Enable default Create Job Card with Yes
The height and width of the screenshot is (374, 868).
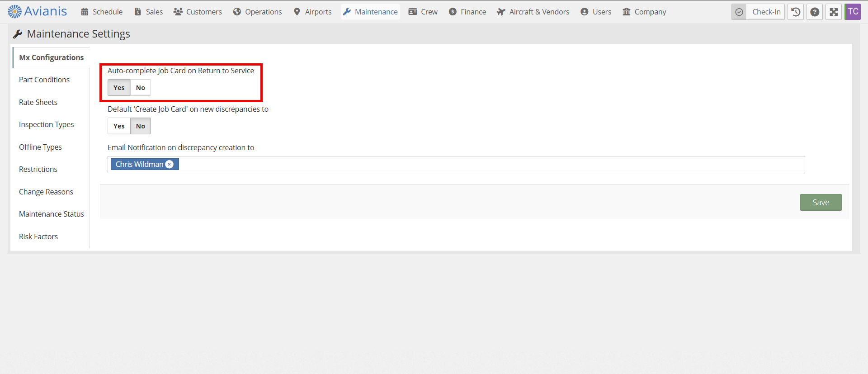[119, 126]
